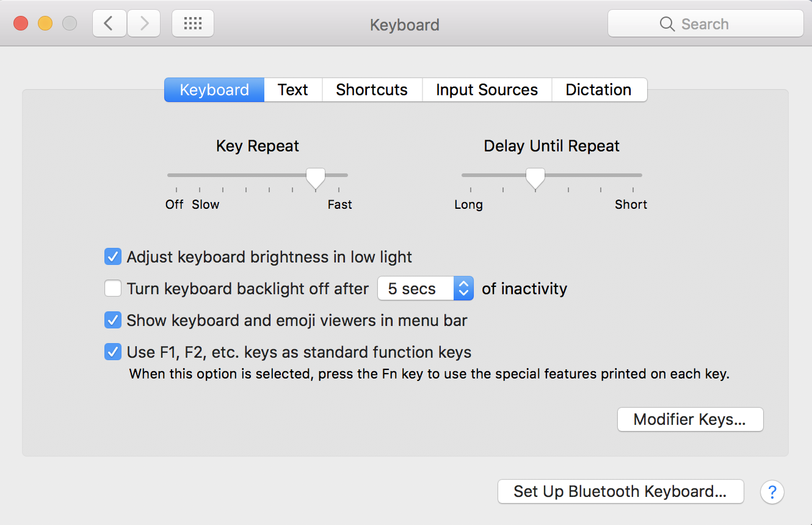This screenshot has width=812, height=525.
Task: Close the Keyboard preferences window
Action: tap(21, 24)
